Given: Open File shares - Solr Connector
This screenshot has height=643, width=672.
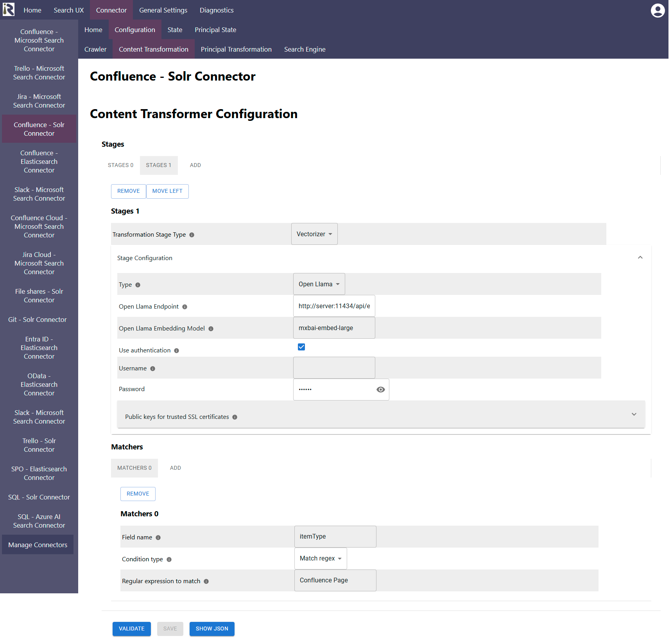Looking at the screenshot, I should pyautogui.click(x=39, y=296).
